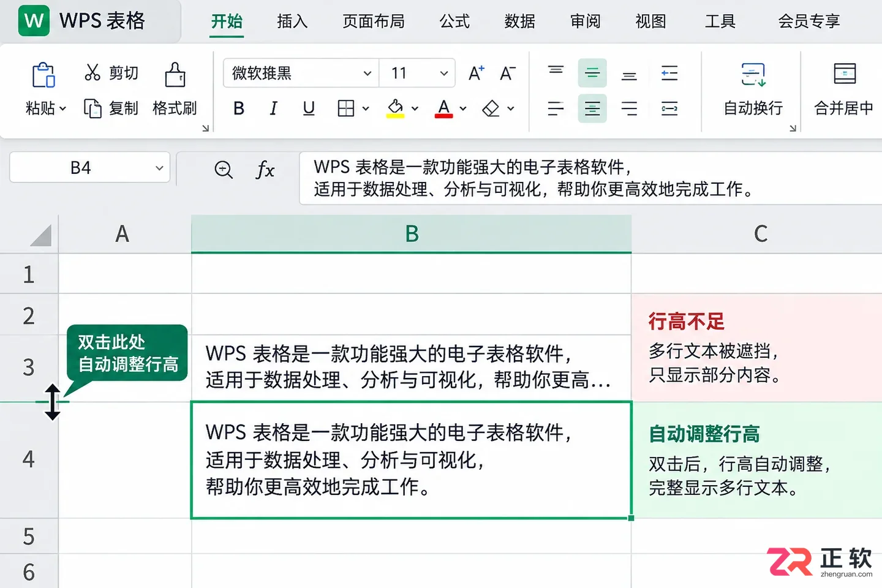Decrease font size with A- icon
Image resolution: width=882 pixels, height=588 pixels.
508,73
